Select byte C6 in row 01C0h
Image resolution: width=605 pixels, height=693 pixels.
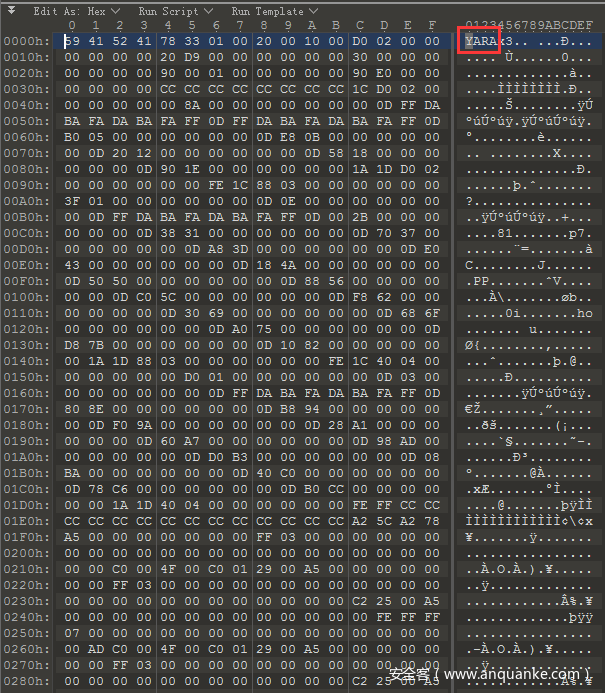120,489
